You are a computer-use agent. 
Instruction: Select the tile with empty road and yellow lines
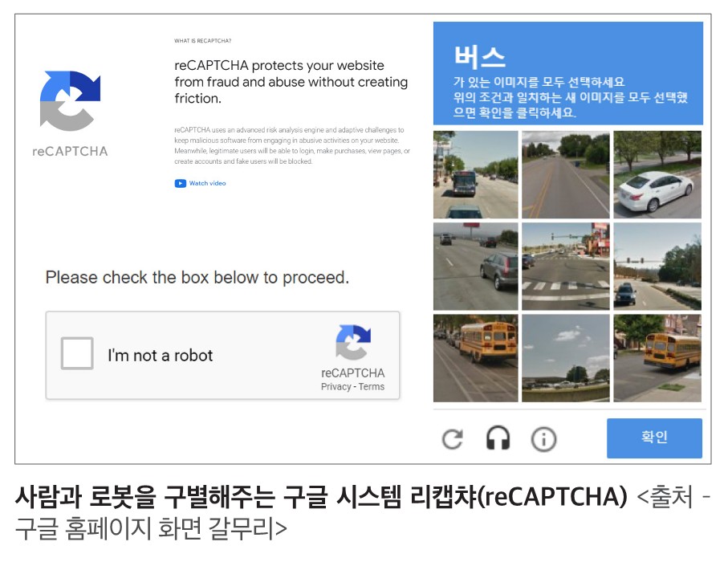(x=566, y=175)
